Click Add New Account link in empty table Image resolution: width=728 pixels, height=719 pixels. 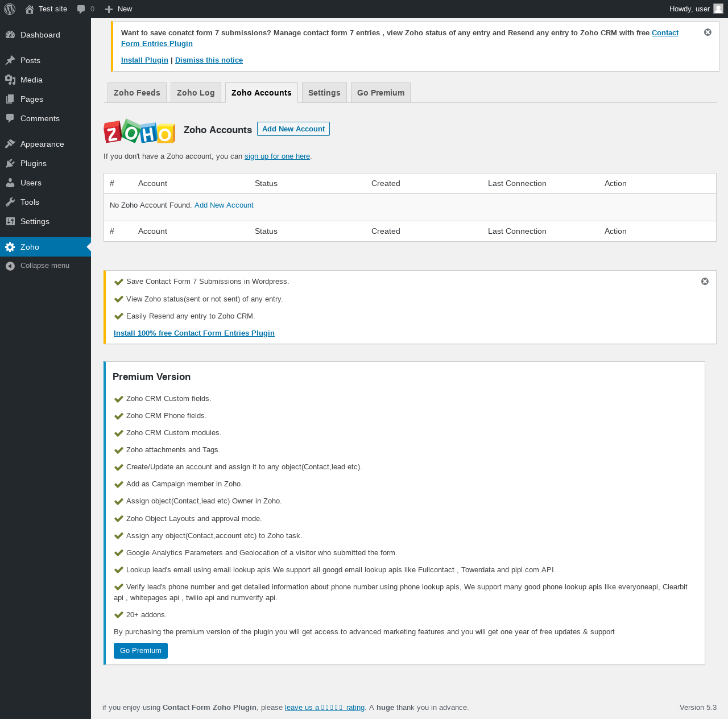coord(224,205)
